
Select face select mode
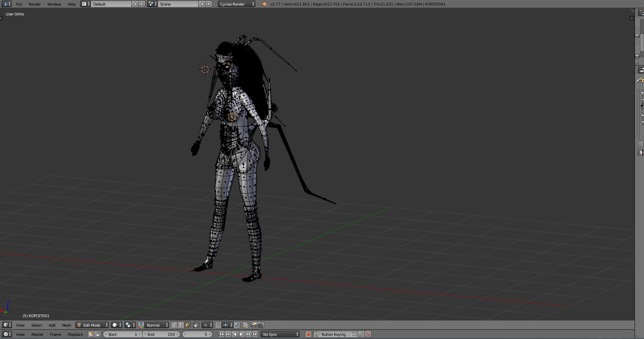click(187, 325)
